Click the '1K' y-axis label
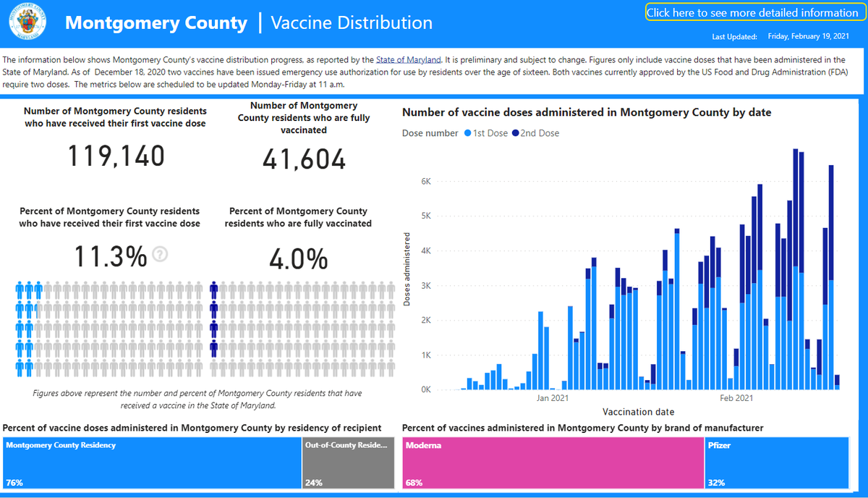868x498 pixels. tap(425, 355)
